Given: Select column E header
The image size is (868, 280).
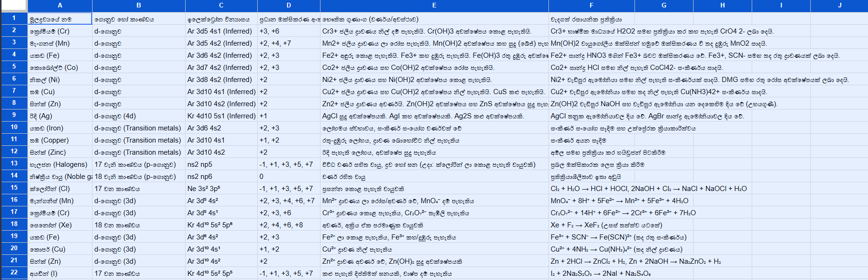Looking at the screenshot, I should pos(434,5).
